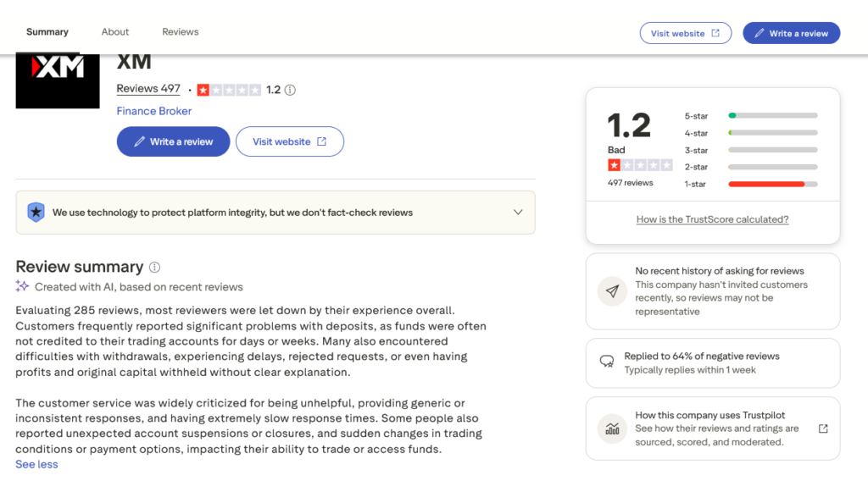
Task: Click the large 1.2 TrustScore number
Action: point(629,125)
